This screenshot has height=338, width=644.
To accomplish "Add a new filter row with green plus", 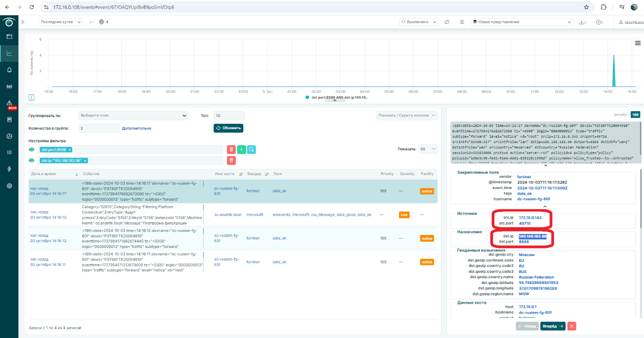I will [241, 149].
